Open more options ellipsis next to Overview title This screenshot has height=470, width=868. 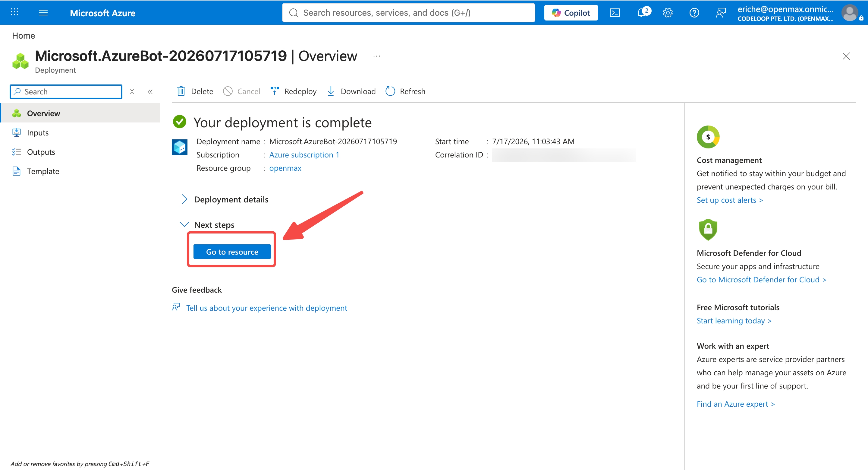(x=377, y=56)
